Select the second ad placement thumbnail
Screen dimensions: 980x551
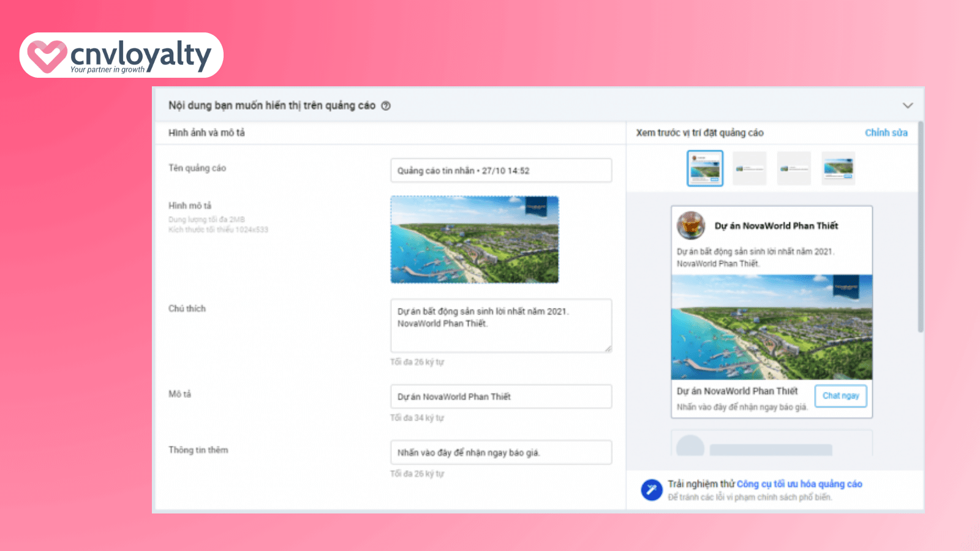[749, 168]
